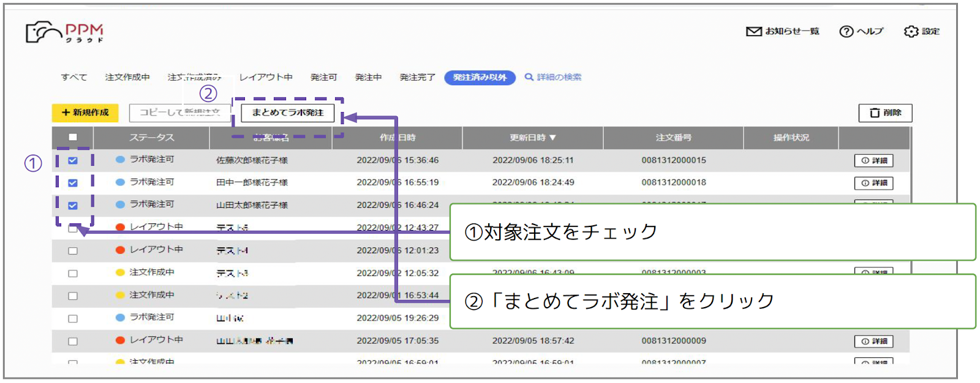The height and width of the screenshot is (383, 980).
Task: Select the 発注中 tab
Action: point(369,77)
